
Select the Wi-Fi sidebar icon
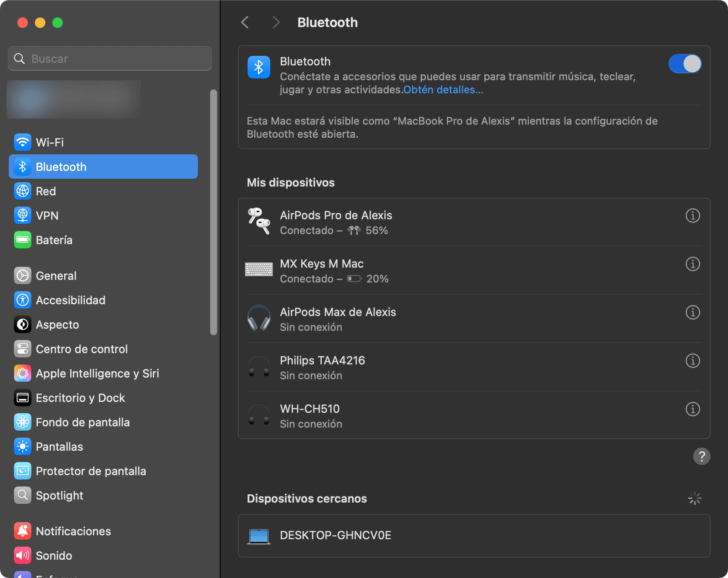tap(22, 142)
